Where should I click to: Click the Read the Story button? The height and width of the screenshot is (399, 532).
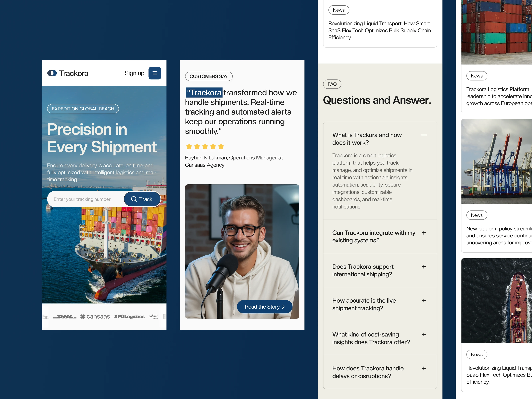click(x=265, y=307)
